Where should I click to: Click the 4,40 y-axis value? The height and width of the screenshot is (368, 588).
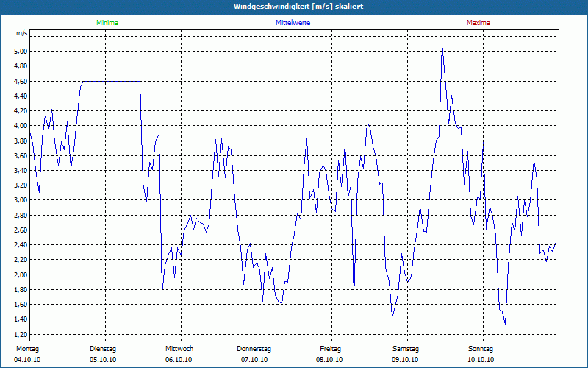pos(21,96)
